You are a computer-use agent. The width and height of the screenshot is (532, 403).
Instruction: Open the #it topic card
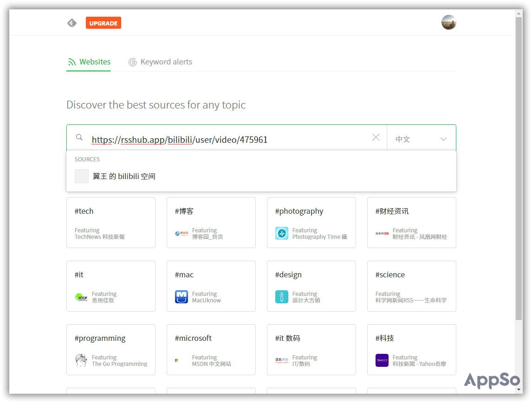[111, 286]
